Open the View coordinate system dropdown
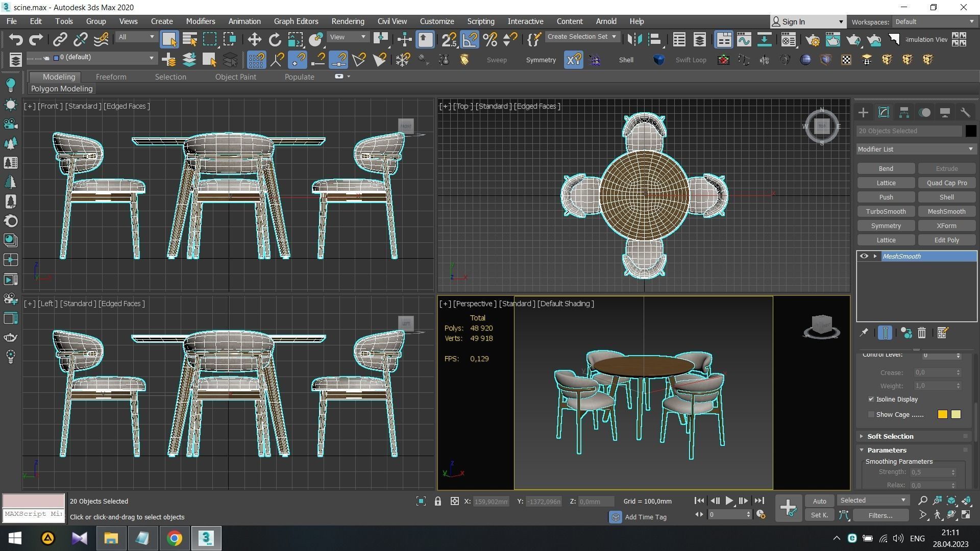Screen dimensions: 980x551 (x=348, y=37)
